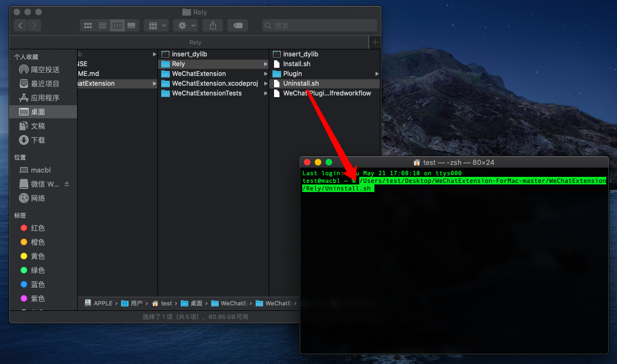Go back in Finder navigation
Screen dimensions: 617x364
(x=21, y=25)
